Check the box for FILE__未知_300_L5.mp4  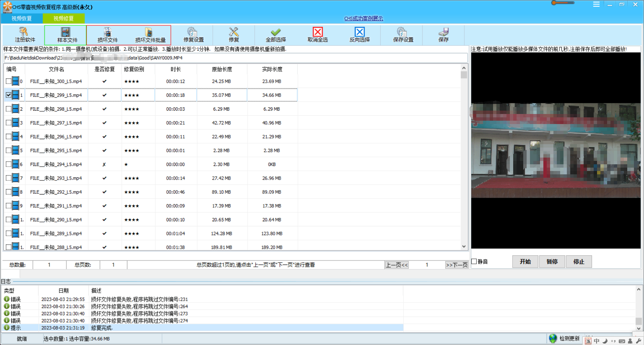point(8,81)
